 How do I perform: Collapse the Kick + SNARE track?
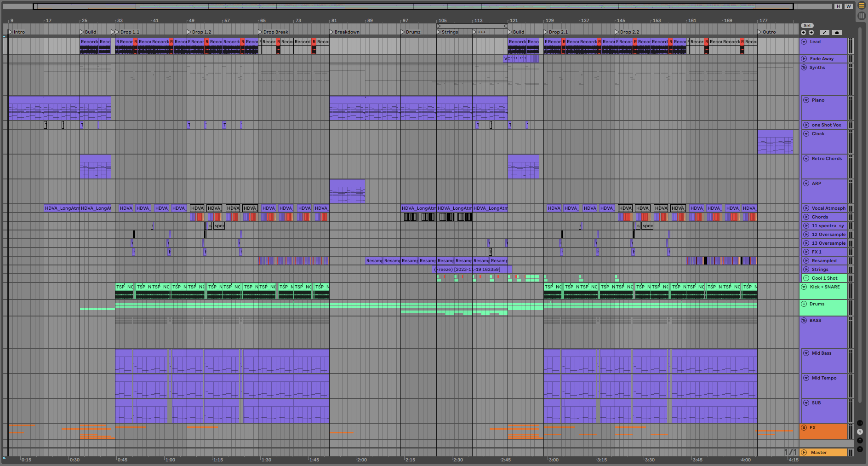coord(804,287)
